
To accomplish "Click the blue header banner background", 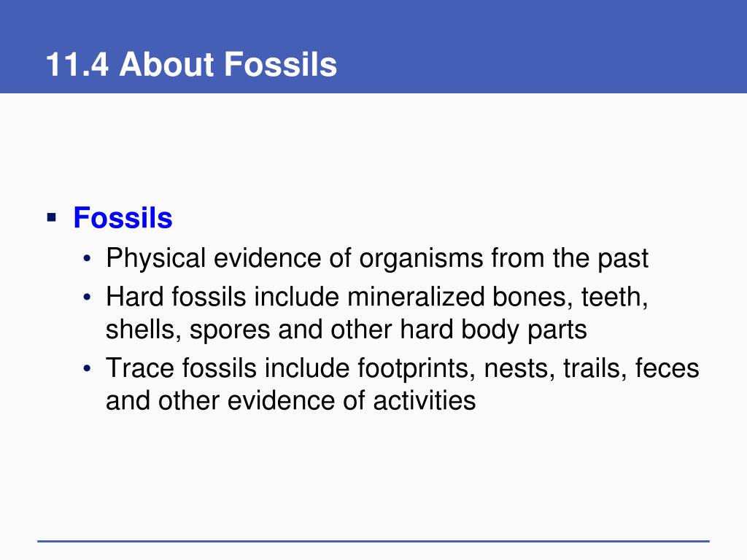I will 524,47.
